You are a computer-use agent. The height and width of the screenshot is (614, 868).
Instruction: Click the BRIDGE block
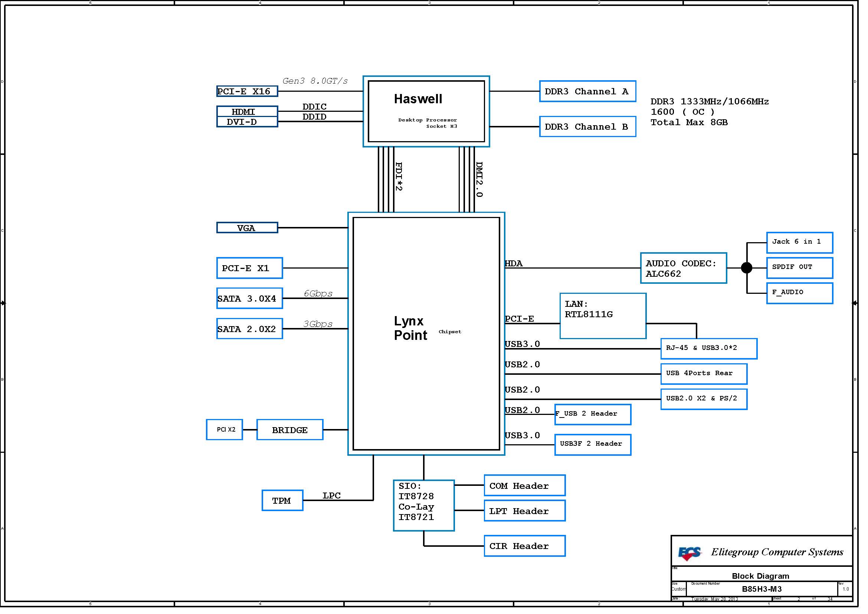click(289, 430)
